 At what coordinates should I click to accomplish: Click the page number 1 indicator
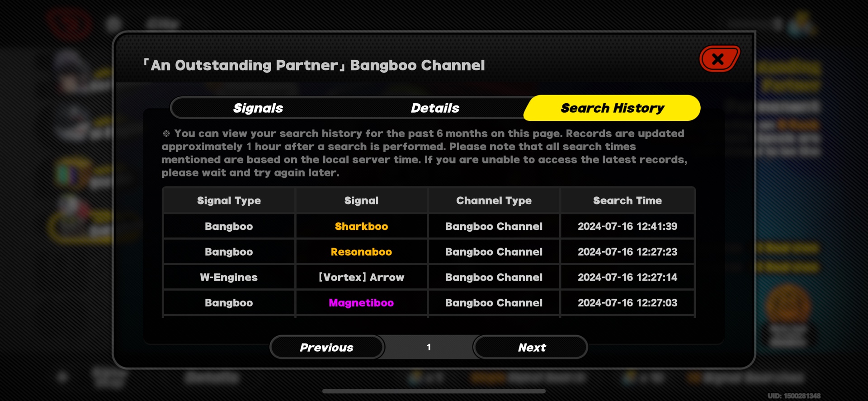429,348
